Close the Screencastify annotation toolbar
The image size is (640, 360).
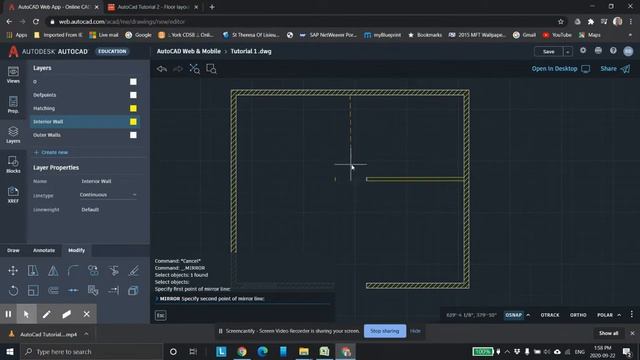tap(87, 314)
